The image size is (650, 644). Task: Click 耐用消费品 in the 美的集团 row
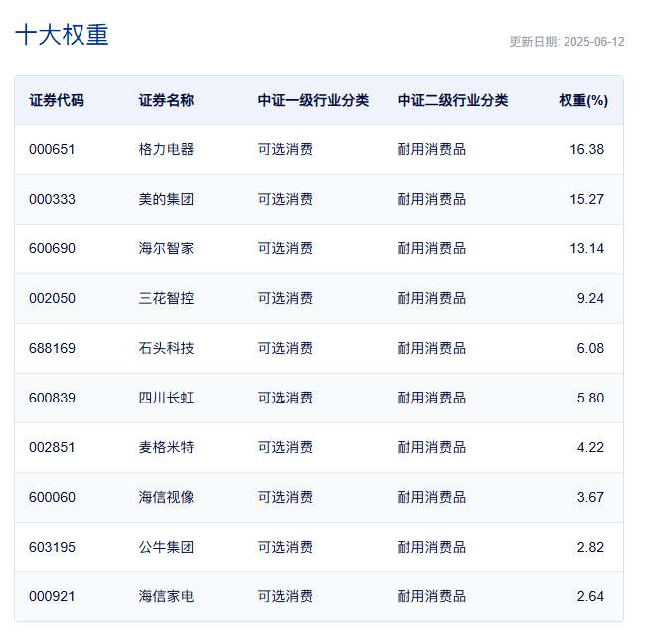[431, 199]
